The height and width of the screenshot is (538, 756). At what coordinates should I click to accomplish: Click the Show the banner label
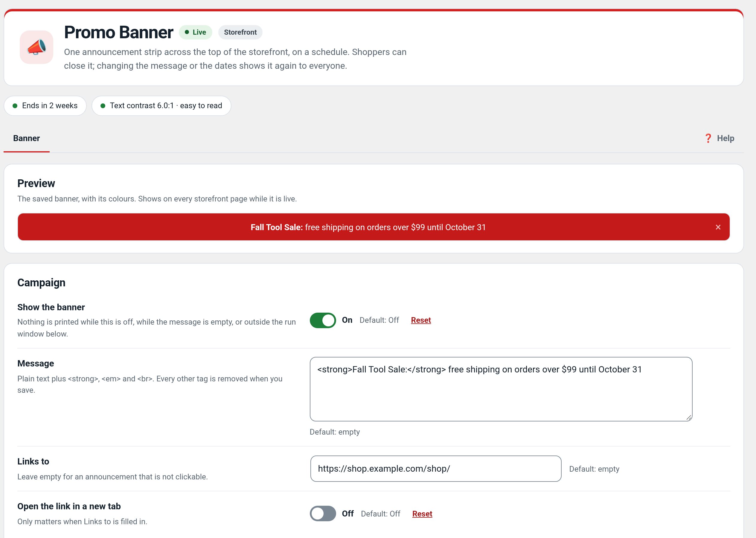(51, 307)
